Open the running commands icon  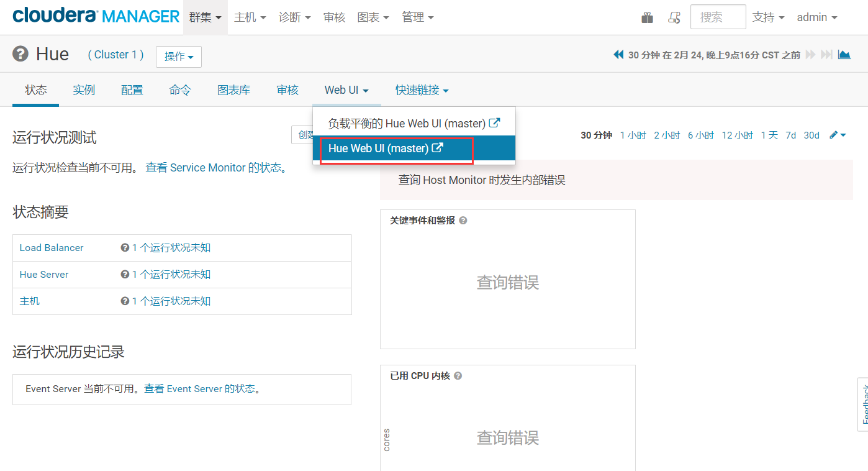point(674,17)
